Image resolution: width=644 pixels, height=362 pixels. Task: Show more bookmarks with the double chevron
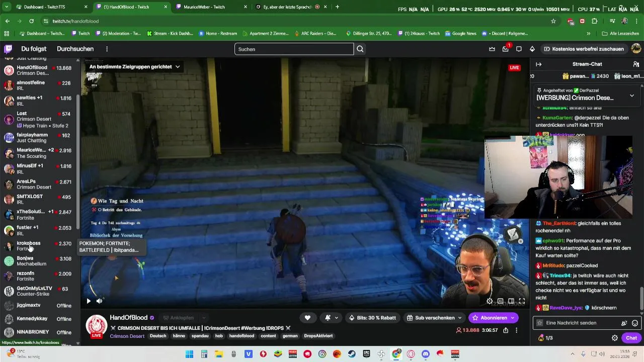point(589,34)
